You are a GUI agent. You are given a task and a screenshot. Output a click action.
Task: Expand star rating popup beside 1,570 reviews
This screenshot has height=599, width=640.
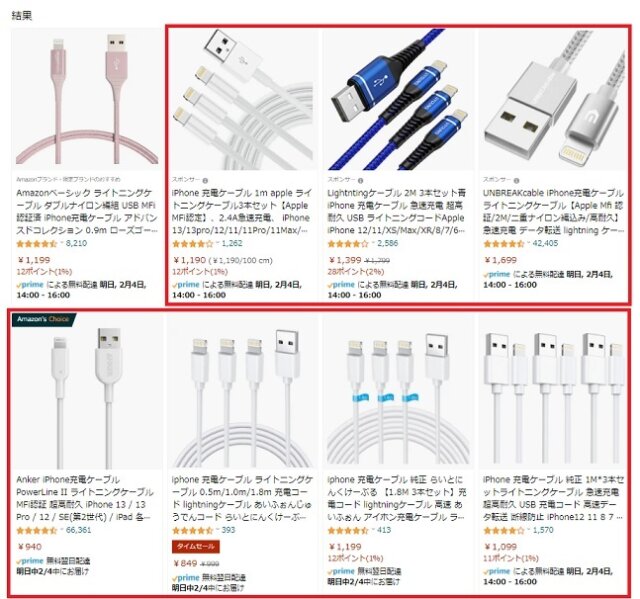529,530
